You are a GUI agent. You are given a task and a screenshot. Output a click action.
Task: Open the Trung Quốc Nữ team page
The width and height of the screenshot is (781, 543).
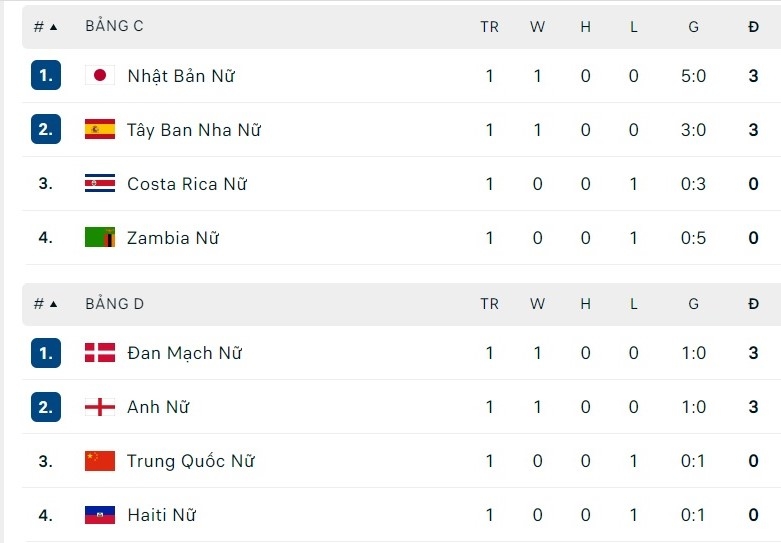click(x=190, y=461)
